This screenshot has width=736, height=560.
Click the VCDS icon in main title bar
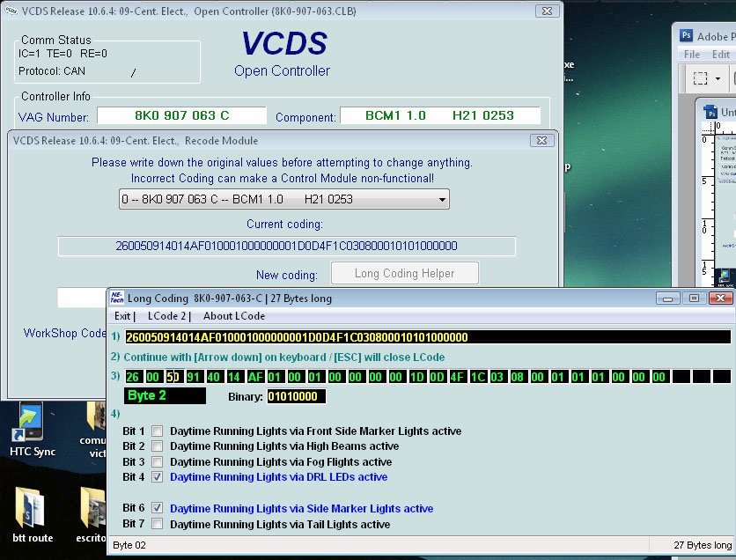point(11,11)
